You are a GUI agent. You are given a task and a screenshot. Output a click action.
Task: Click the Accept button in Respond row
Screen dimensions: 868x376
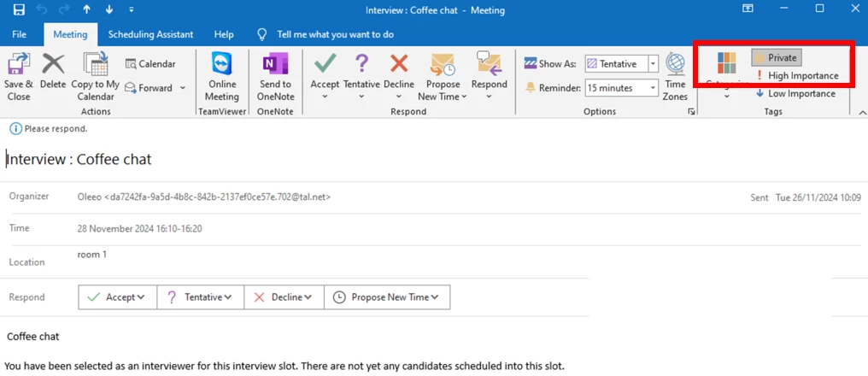[116, 297]
